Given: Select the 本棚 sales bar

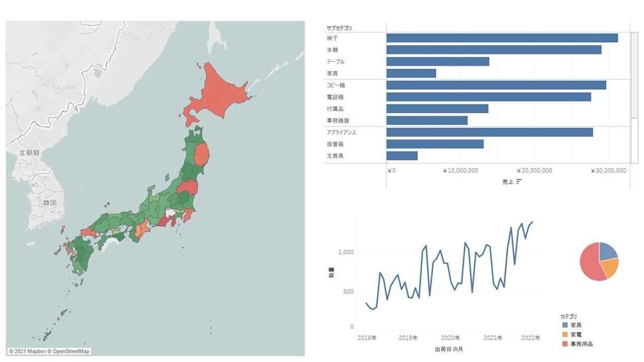Looking at the screenshot, I should (x=494, y=50).
